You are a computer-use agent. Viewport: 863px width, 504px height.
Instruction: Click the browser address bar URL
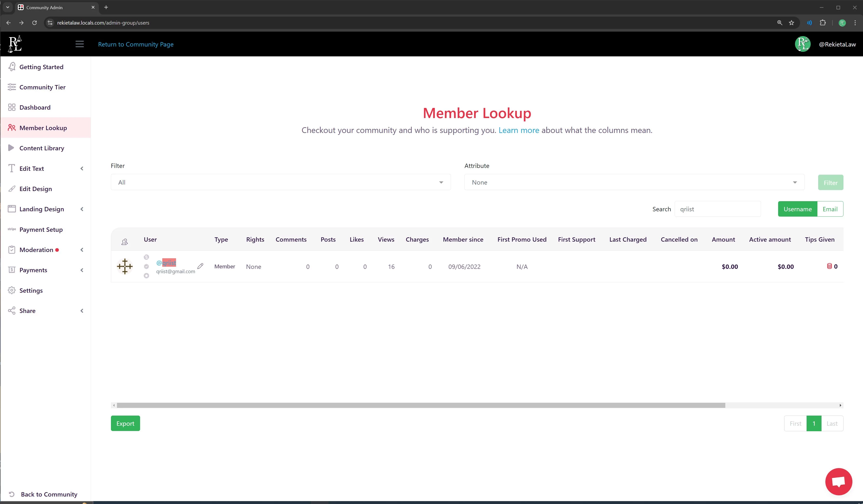coord(103,23)
